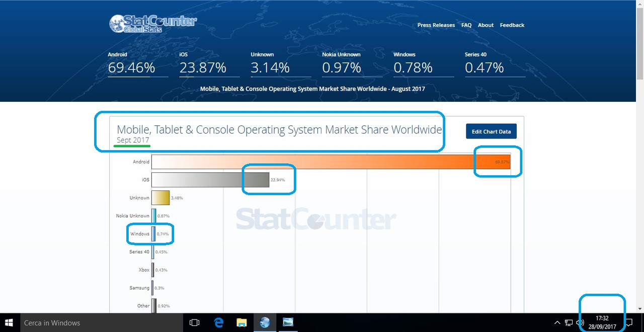
Task: Click the Samsung chart label
Action: pos(139,288)
